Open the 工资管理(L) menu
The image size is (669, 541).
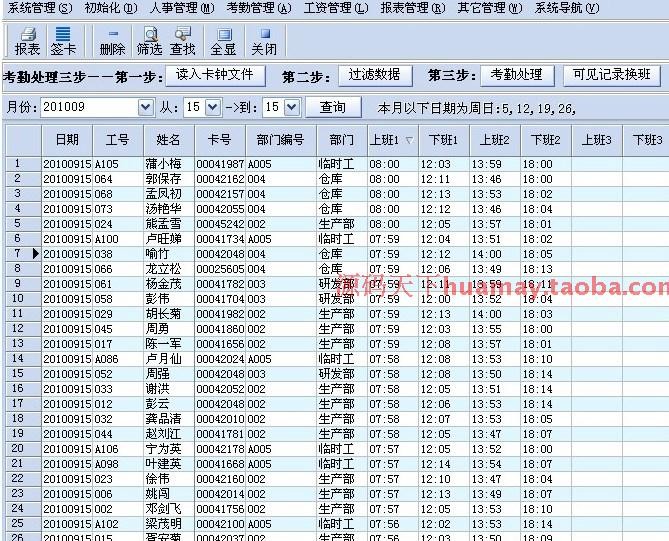coord(336,8)
